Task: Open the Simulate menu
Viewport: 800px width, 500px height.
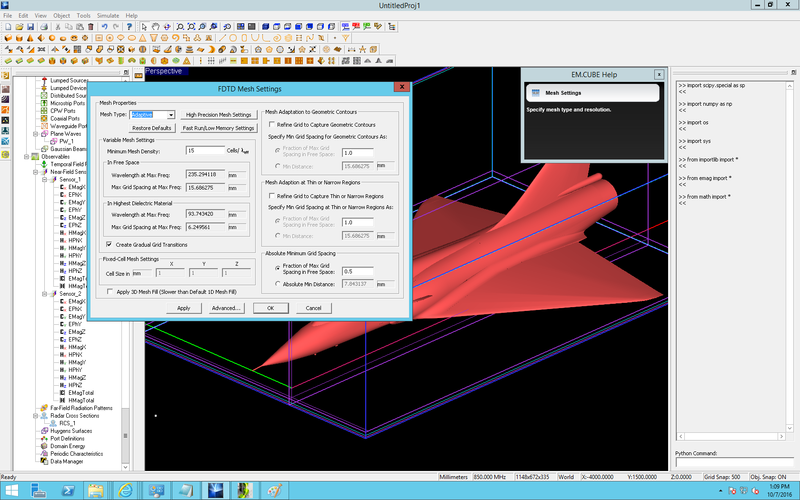Action: click(109, 16)
